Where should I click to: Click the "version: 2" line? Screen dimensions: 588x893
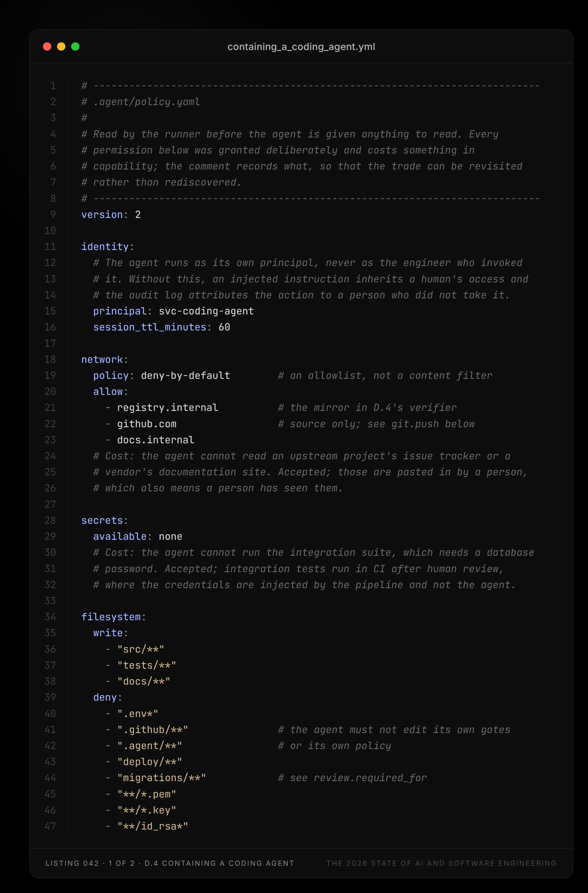coord(111,215)
